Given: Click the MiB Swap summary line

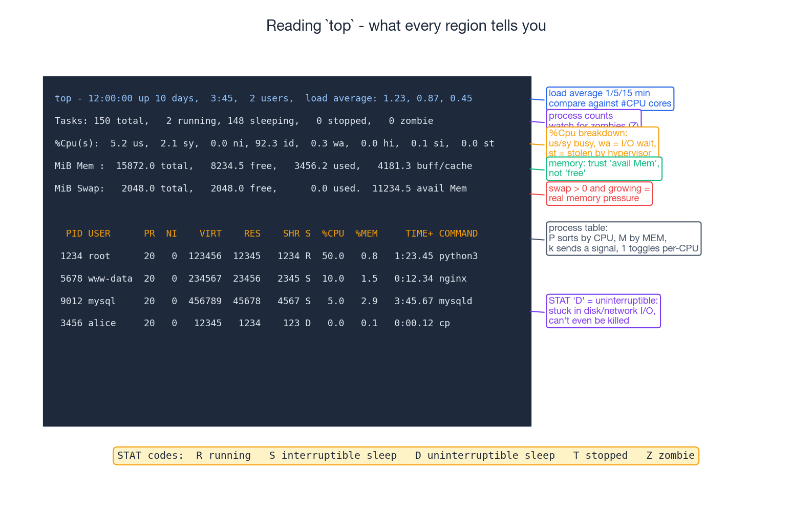Looking at the screenshot, I should tap(261, 188).
